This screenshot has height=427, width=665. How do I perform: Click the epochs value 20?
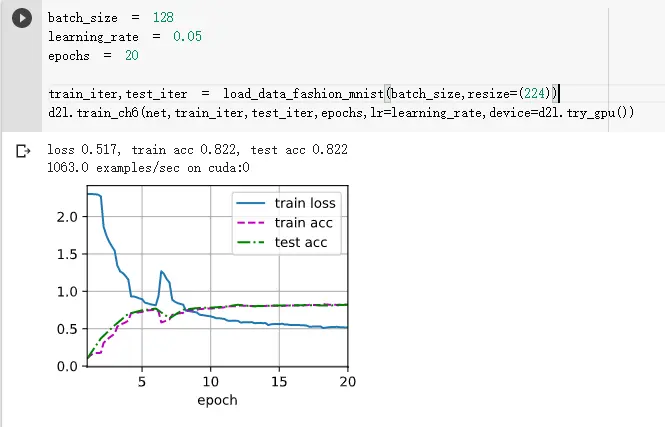coord(131,56)
